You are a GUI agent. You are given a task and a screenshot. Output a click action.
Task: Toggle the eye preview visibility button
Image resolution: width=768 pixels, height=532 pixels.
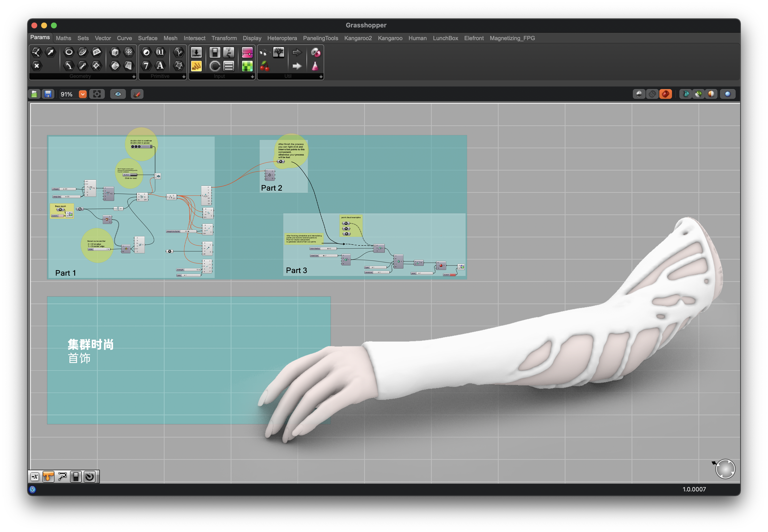tap(118, 94)
